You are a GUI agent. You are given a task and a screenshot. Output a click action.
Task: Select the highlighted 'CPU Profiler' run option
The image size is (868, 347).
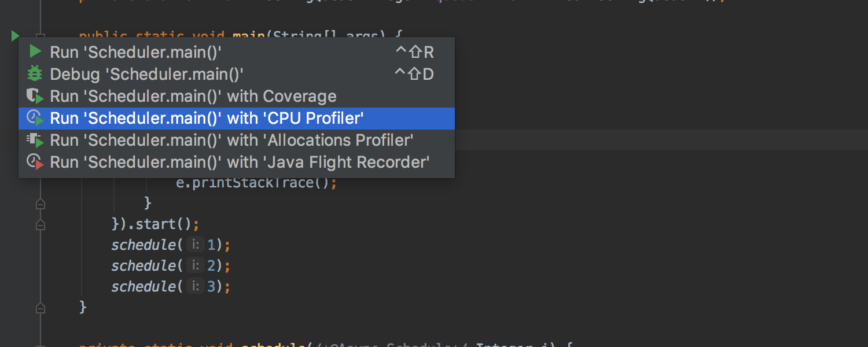207,118
